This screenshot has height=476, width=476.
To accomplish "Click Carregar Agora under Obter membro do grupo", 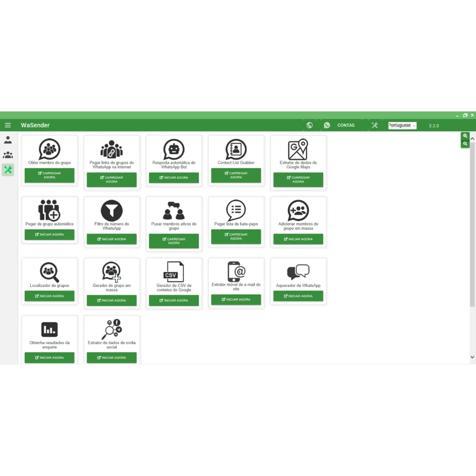I will (x=50, y=175).
